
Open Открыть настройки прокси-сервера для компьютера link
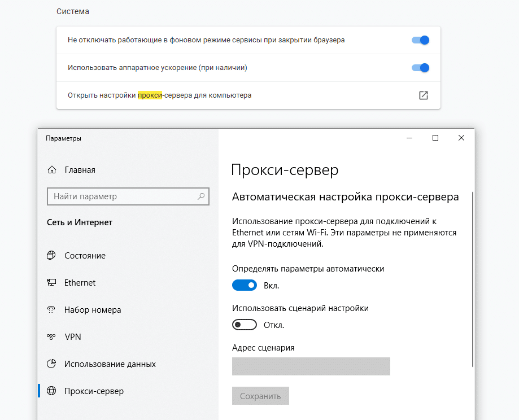click(x=160, y=95)
